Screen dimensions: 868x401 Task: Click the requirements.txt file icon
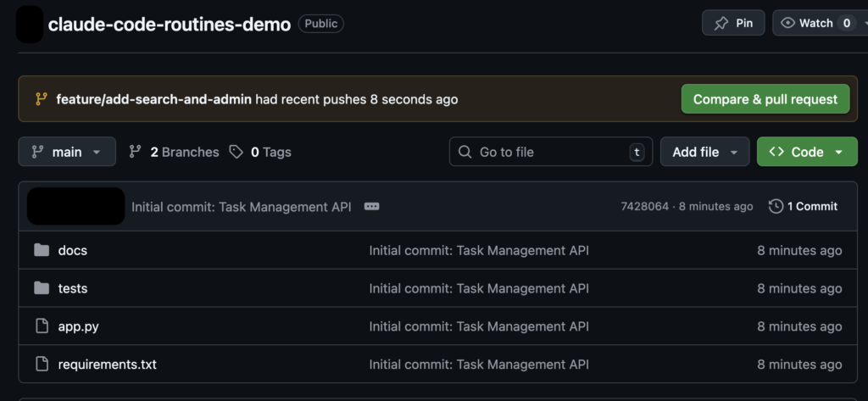(x=42, y=365)
